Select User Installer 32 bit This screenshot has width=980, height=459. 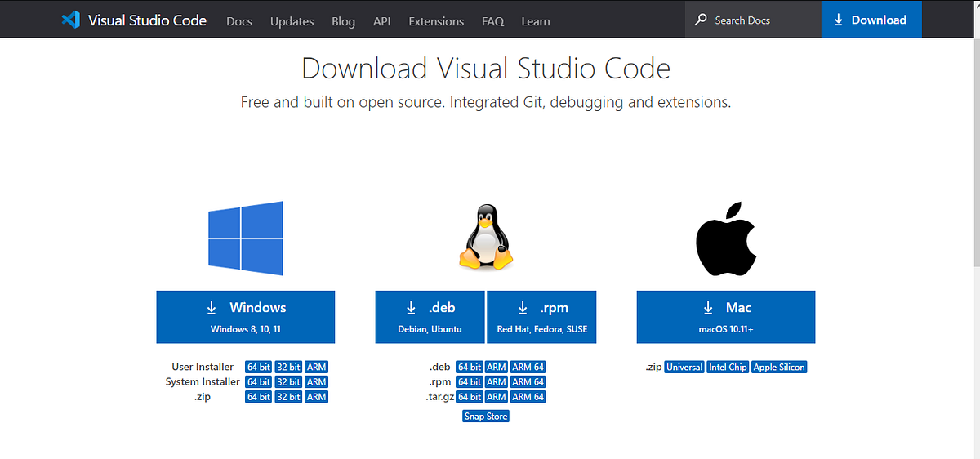tap(288, 368)
